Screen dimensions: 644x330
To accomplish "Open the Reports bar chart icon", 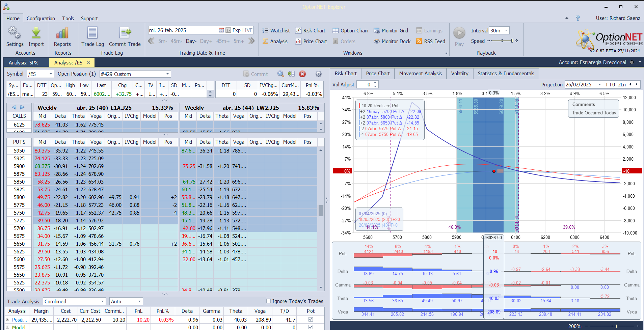I will click(62, 33).
